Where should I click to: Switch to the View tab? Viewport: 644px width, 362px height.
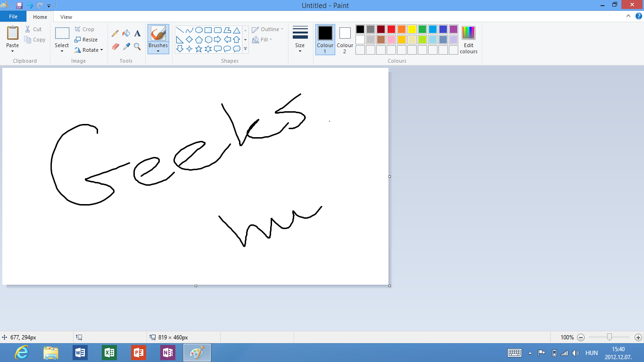point(66,17)
